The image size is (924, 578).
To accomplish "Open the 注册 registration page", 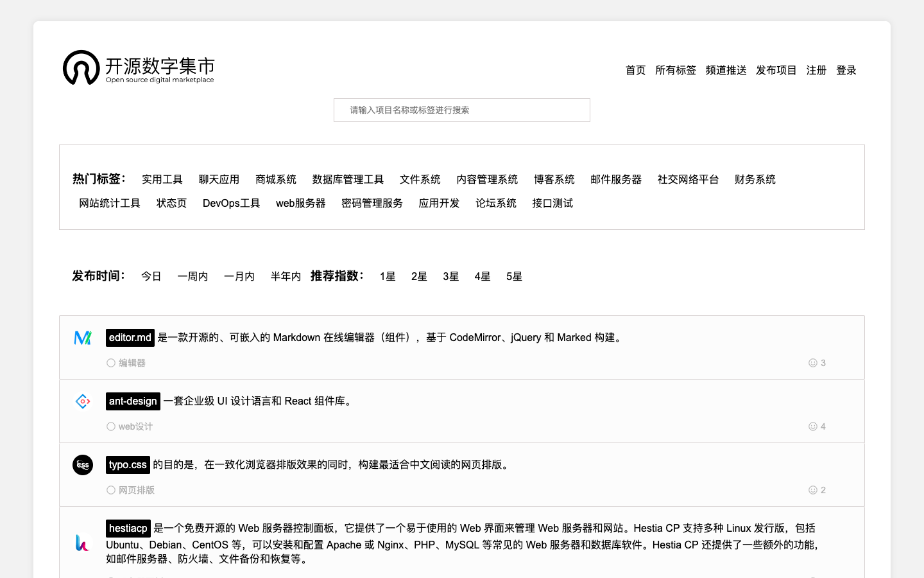I will pyautogui.click(x=816, y=71).
